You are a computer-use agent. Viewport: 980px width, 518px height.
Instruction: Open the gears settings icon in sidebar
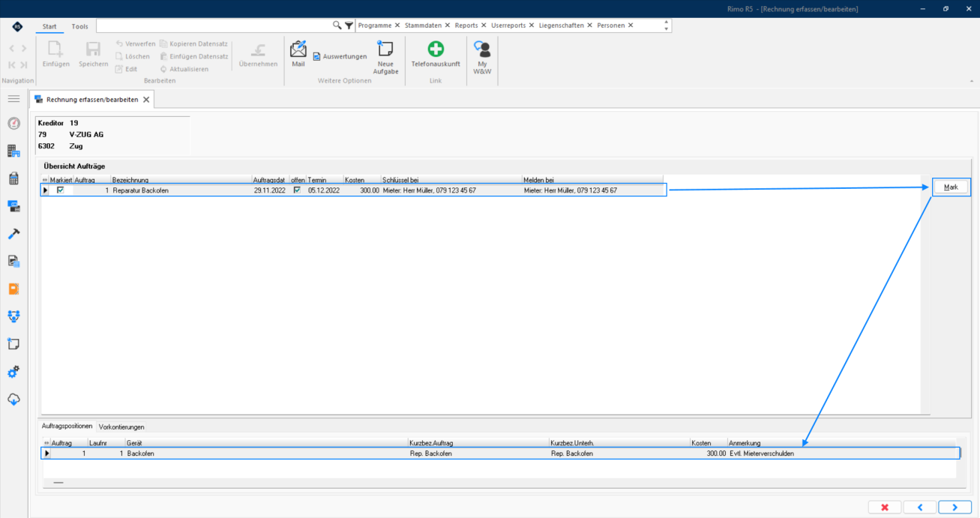coord(13,372)
